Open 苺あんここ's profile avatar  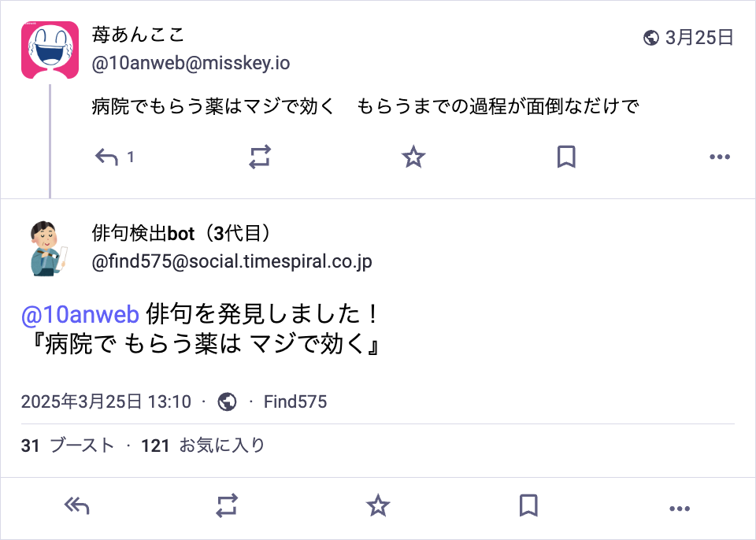point(50,50)
